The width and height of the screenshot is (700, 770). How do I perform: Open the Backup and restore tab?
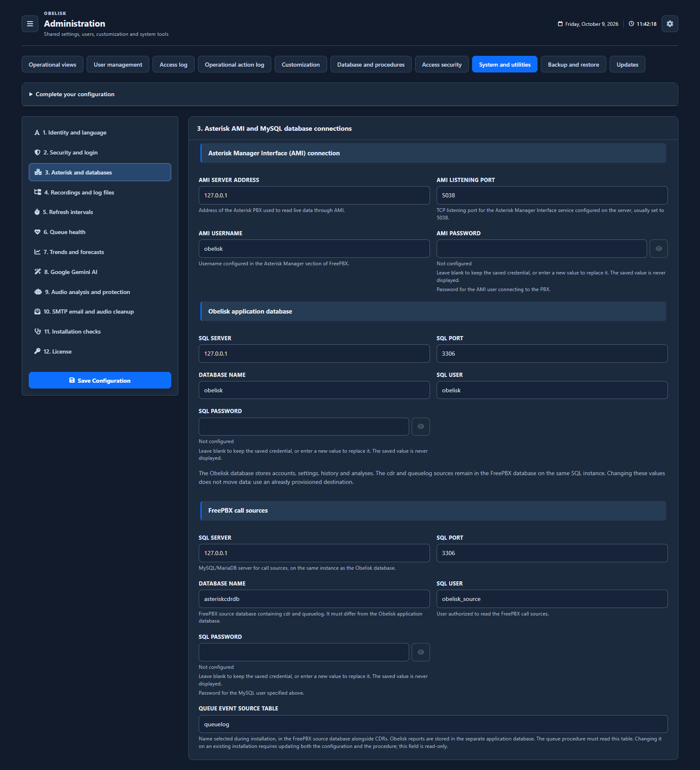point(573,64)
